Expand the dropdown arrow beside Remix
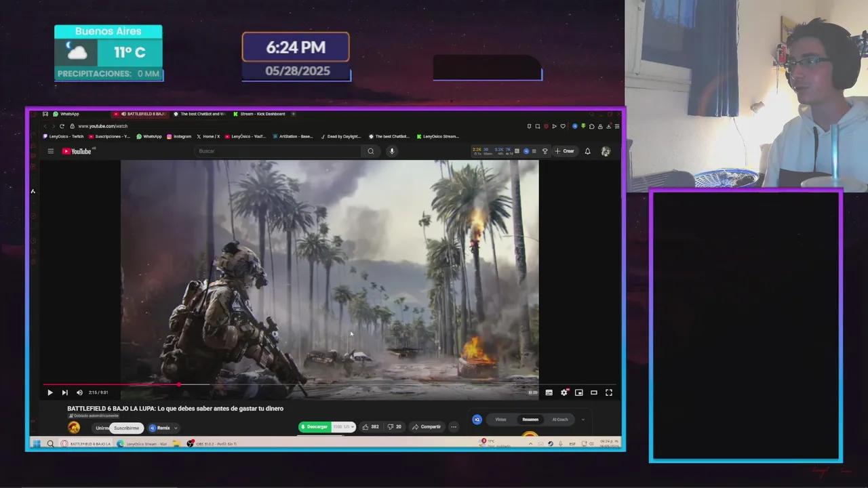 (x=176, y=428)
